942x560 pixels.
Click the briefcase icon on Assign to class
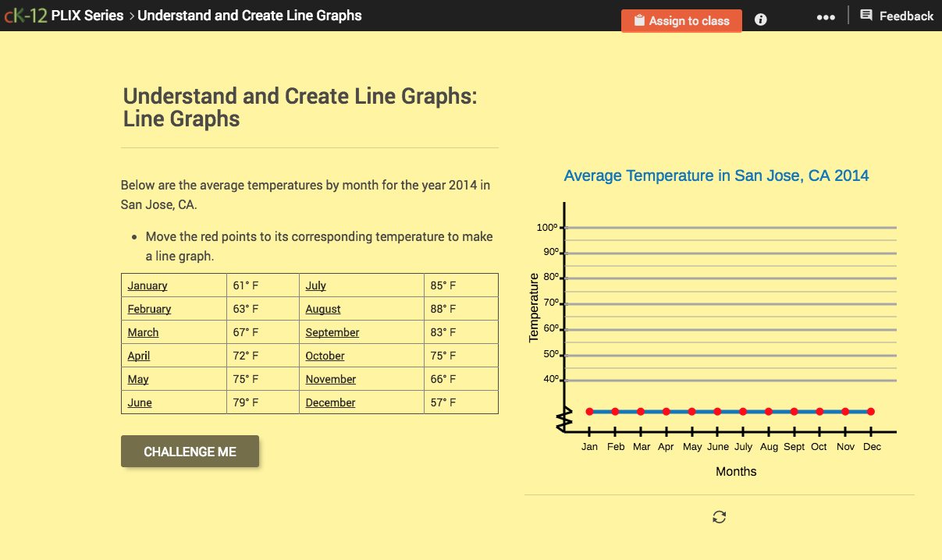click(x=642, y=21)
